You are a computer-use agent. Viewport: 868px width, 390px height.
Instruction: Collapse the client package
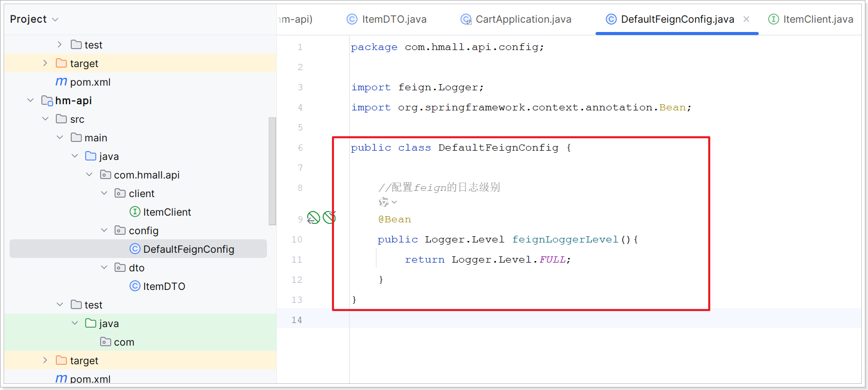[104, 193]
